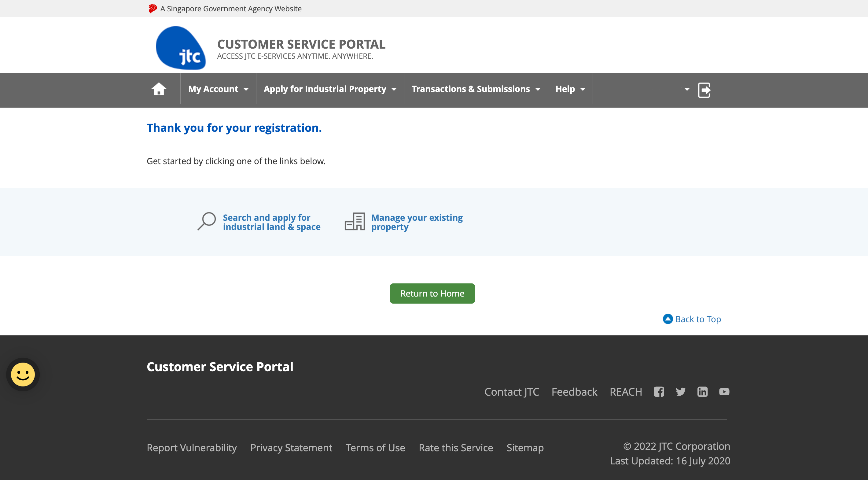
Task: Expand Apply for Industrial Property menu
Action: pos(330,89)
